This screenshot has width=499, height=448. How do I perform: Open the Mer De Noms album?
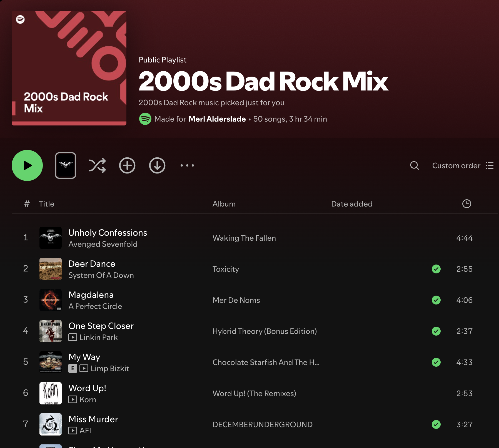click(236, 300)
